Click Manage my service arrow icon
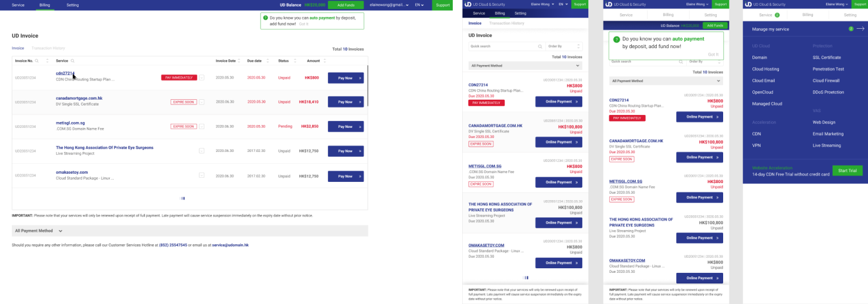 tap(860, 29)
